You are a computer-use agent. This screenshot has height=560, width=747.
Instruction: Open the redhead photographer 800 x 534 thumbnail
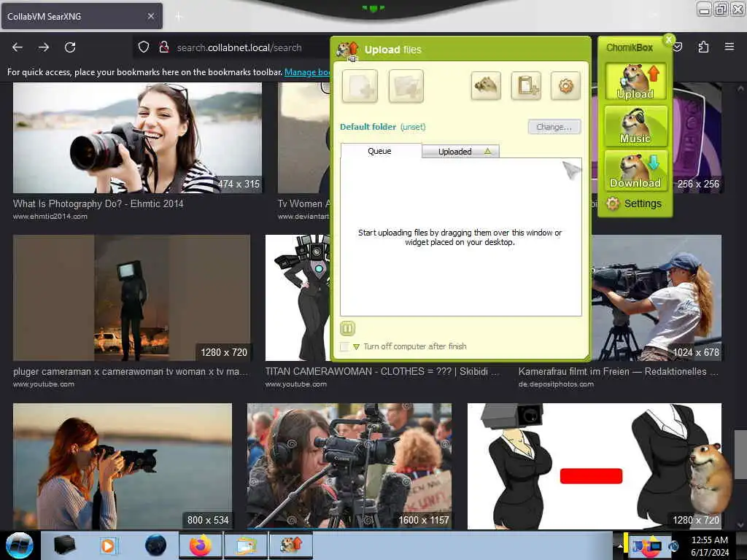(123, 466)
